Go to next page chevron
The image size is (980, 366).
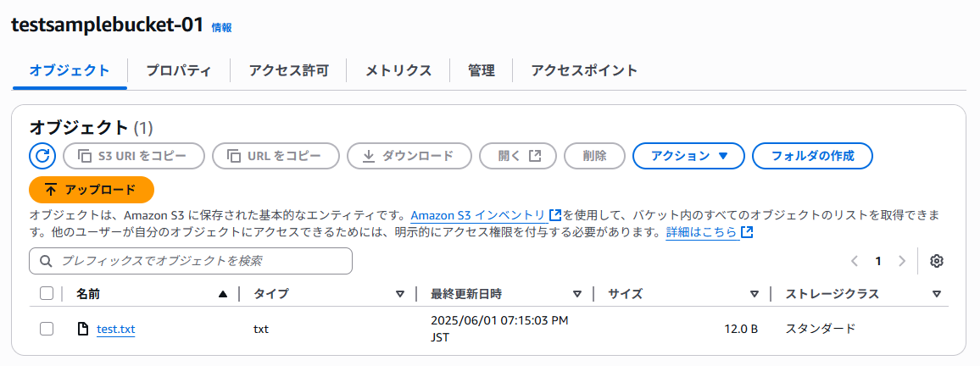pyautogui.click(x=901, y=261)
